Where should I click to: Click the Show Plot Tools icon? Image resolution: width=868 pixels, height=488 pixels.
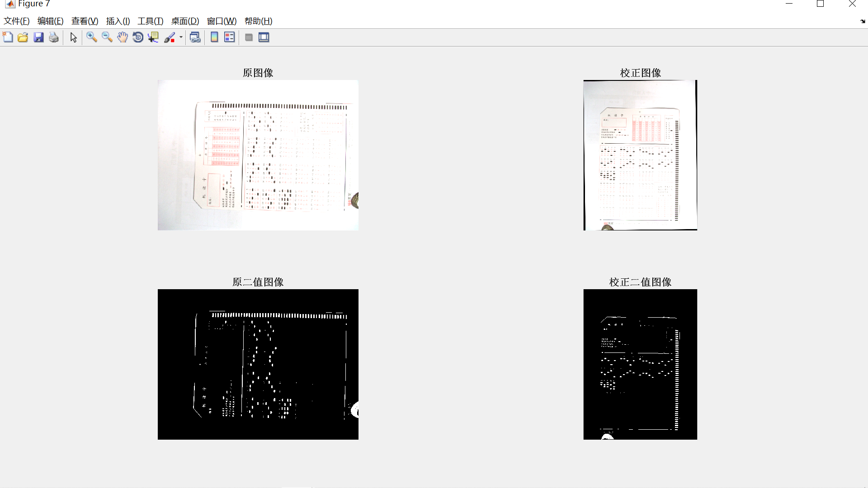pos(264,38)
